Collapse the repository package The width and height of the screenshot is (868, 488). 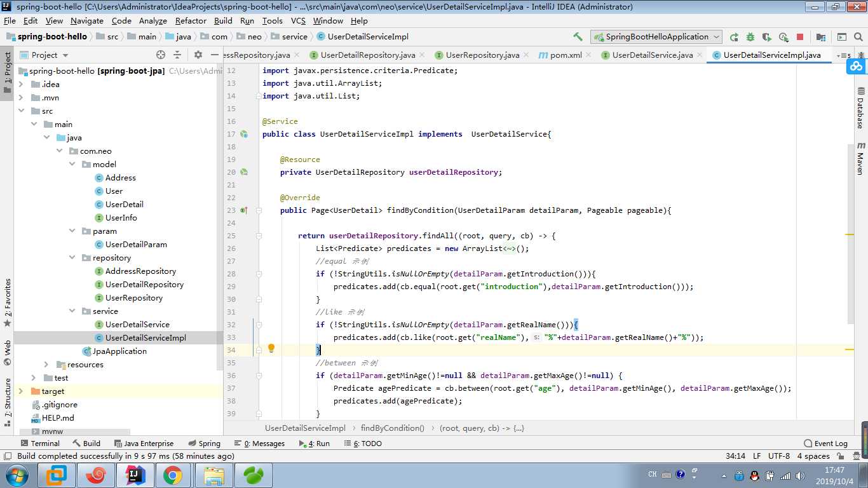tap(72, 258)
